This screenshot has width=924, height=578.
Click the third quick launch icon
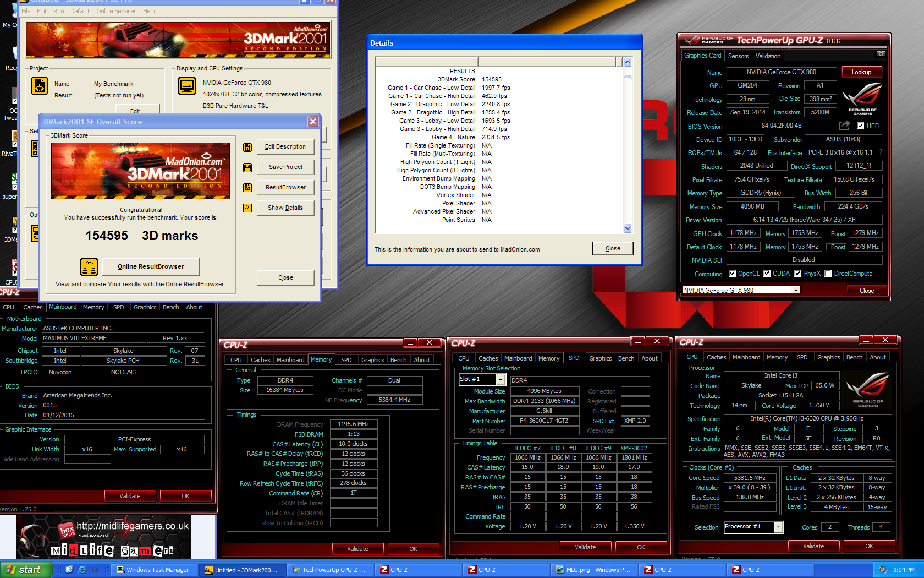(95, 570)
